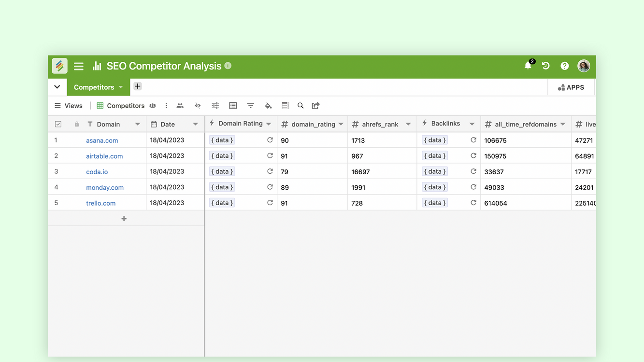Click the search magnifier icon
The image size is (644, 362).
coord(301,106)
